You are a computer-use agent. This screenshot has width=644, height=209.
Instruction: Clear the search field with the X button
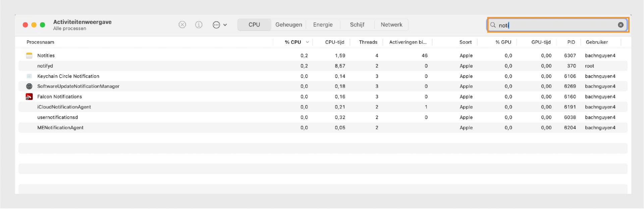[621, 25]
